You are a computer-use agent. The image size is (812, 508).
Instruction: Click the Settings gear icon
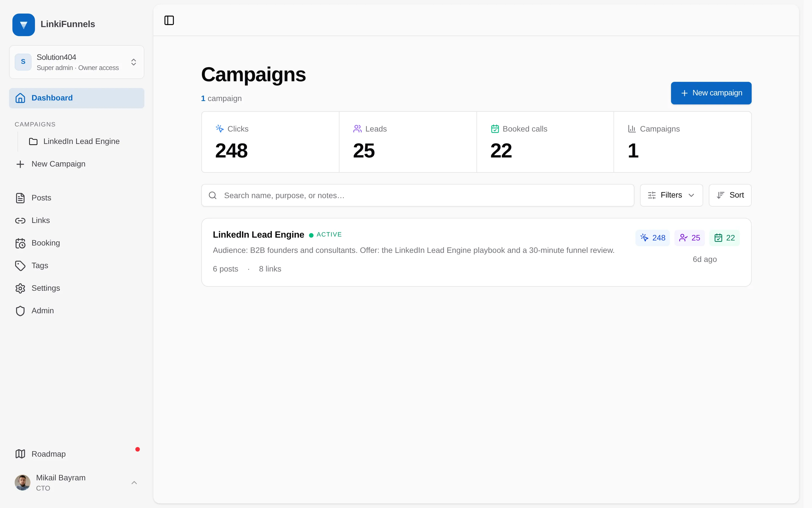[x=20, y=288]
